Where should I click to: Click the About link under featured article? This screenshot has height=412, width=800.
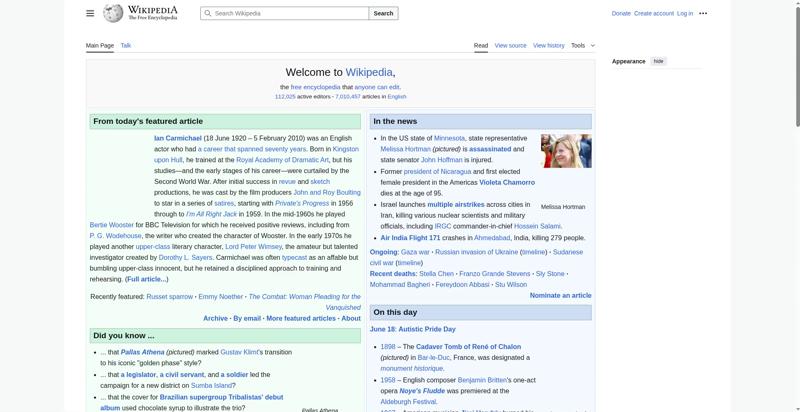point(351,318)
